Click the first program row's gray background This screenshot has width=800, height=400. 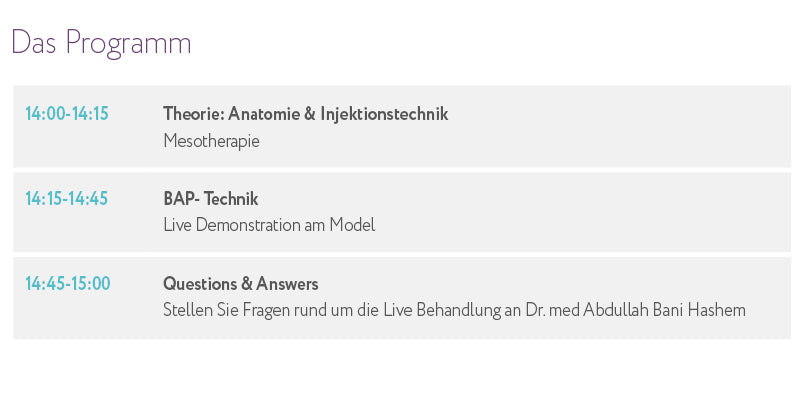point(402,126)
